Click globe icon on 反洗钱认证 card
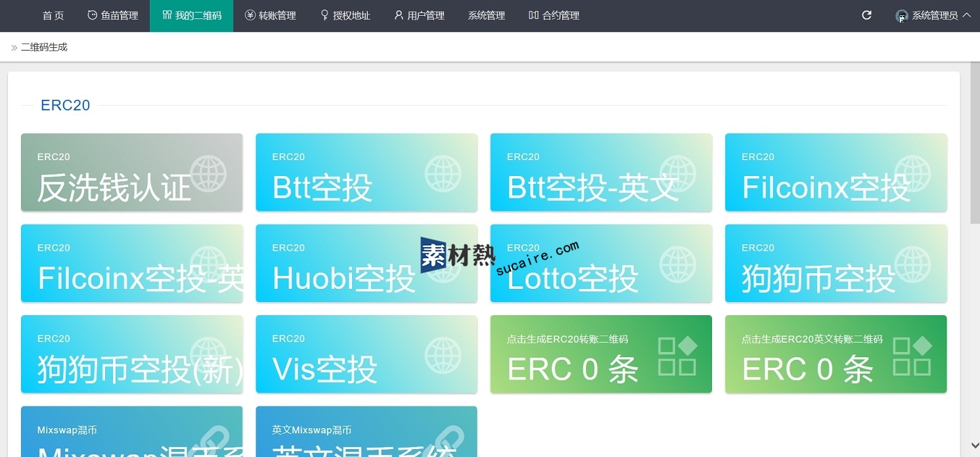This screenshot has width=980, height=457. pos(208,173)
